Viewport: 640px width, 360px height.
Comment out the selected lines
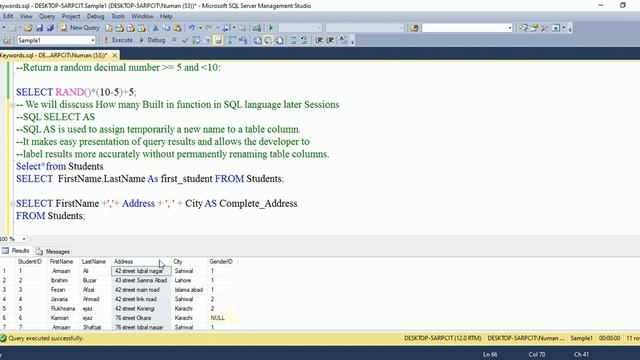click(293, 40)
